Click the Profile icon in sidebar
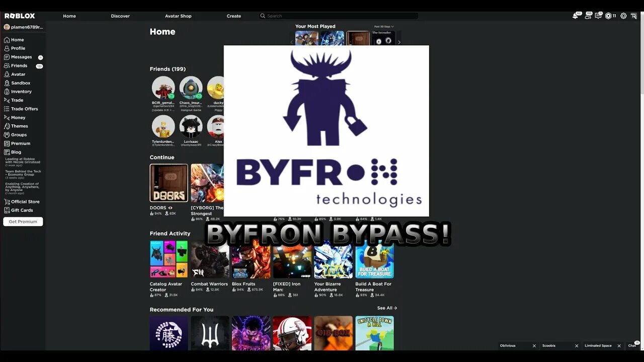The height and width of the screenshot is (362, 644). (7, 48)
